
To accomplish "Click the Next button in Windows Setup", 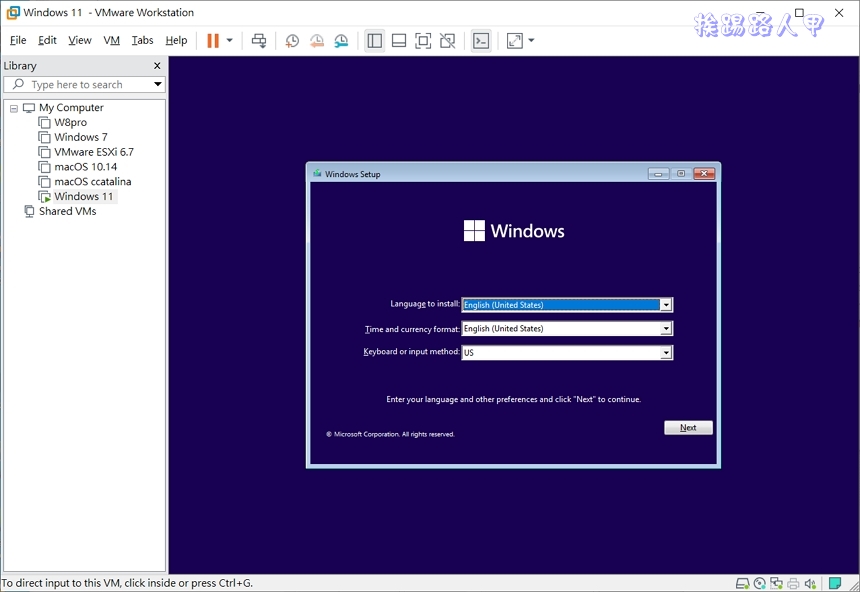I will [688, 427].
